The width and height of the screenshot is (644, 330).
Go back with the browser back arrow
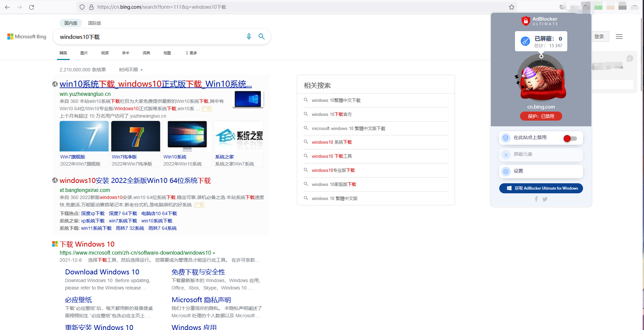[x=7, y=7]
